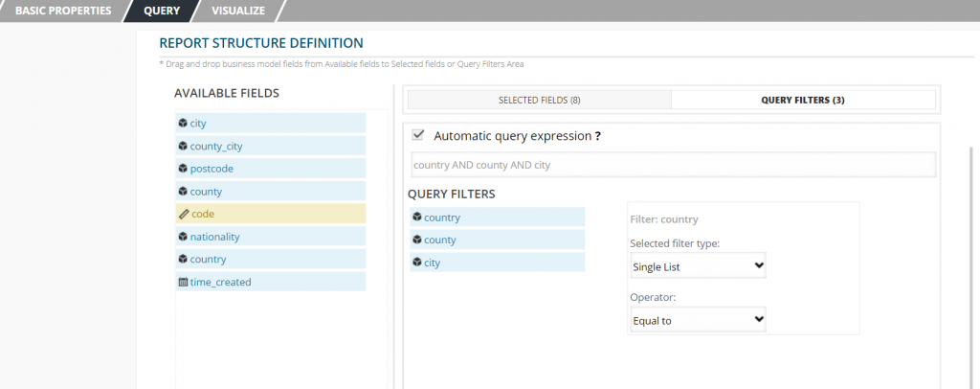980x389 pixels.
Task: Open the Operator dropdown showing Equal to
Action: [x=698, y=320]
